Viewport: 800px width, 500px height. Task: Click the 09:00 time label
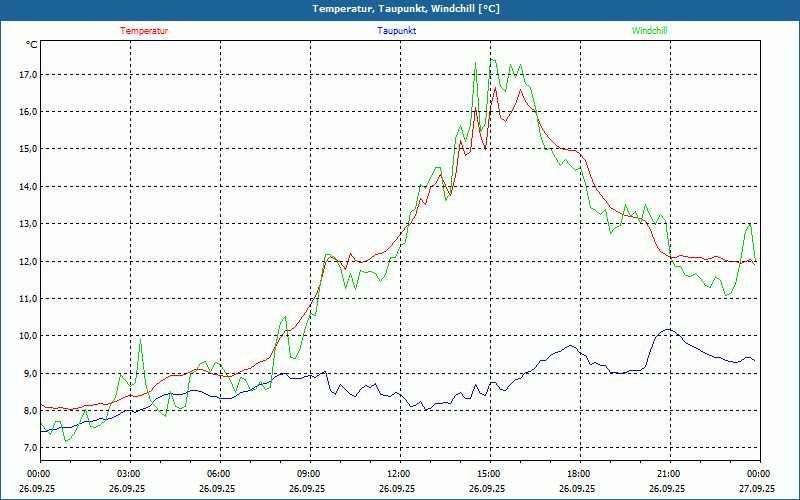click(x=309, y=473)
